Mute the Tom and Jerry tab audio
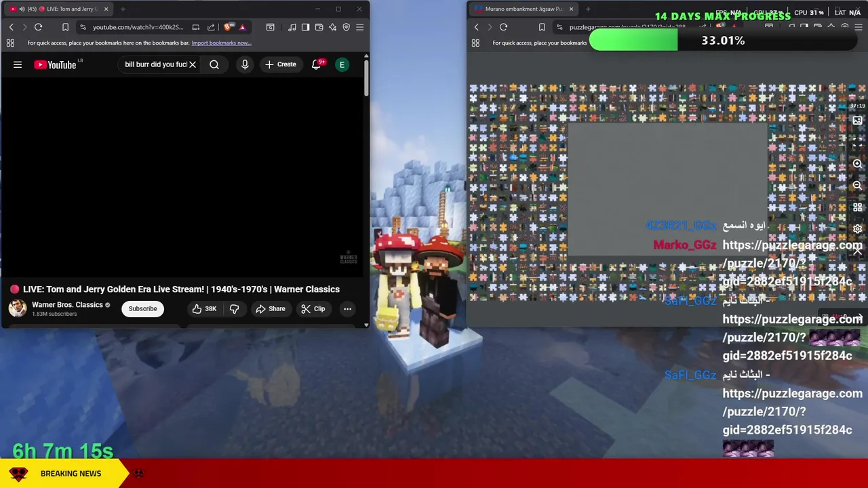 click(22, 9)
